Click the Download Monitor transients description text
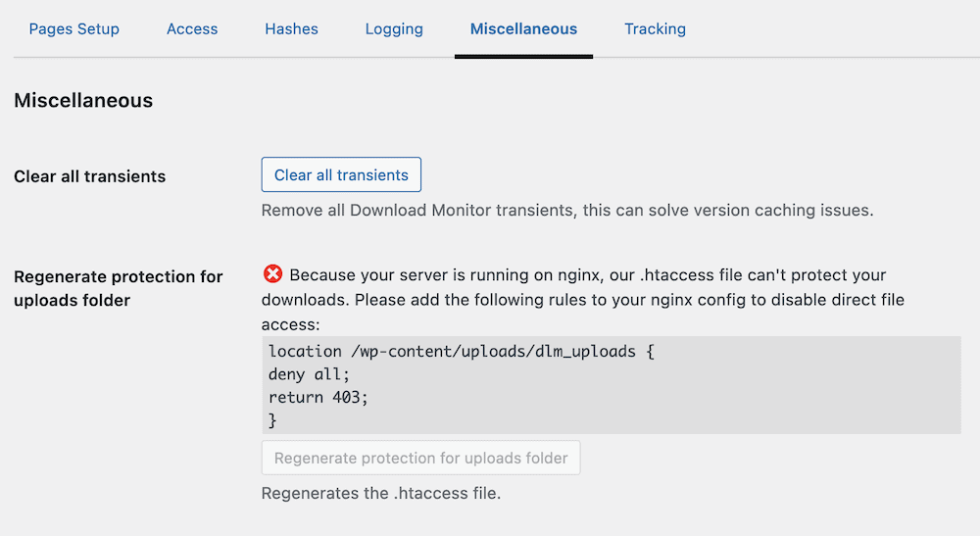This screenshot has height=536, width=980. click(566, 210)
